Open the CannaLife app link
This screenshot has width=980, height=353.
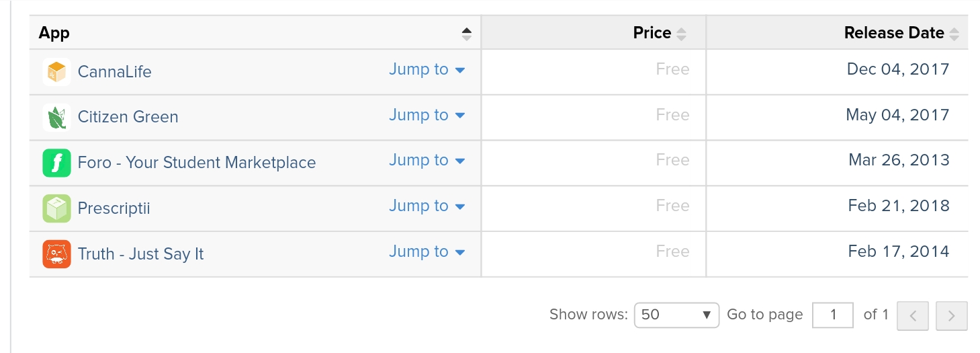pos(114,72)
